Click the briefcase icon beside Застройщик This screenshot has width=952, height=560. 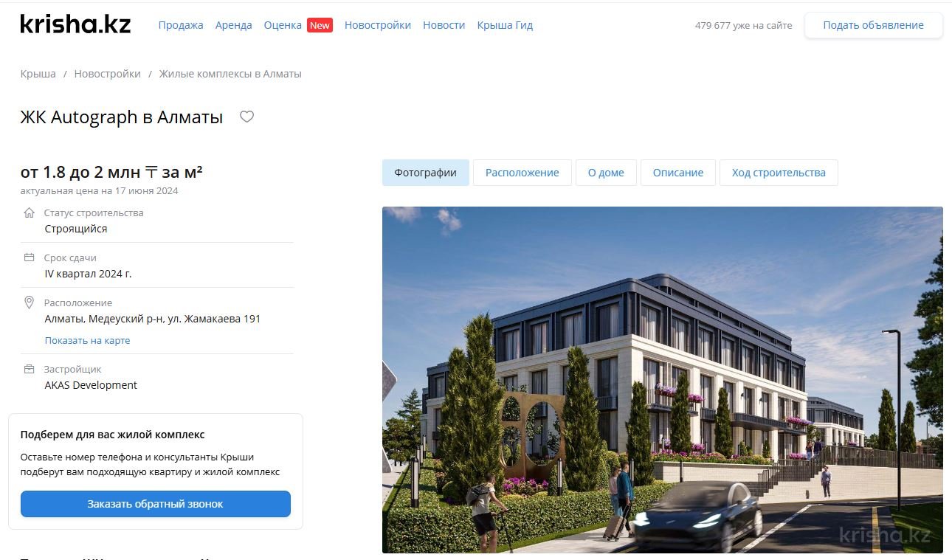[30, 369]
